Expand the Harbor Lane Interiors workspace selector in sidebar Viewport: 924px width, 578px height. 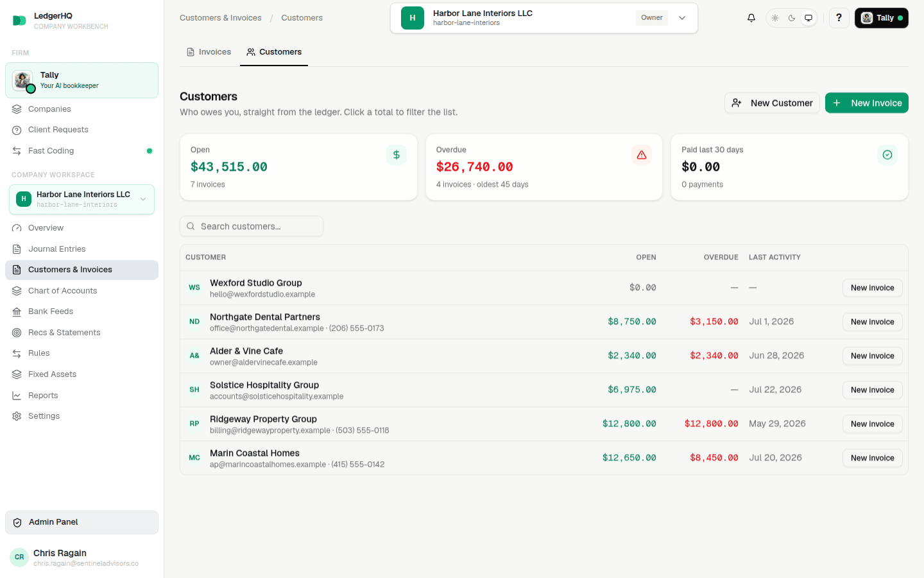point(82,199)
